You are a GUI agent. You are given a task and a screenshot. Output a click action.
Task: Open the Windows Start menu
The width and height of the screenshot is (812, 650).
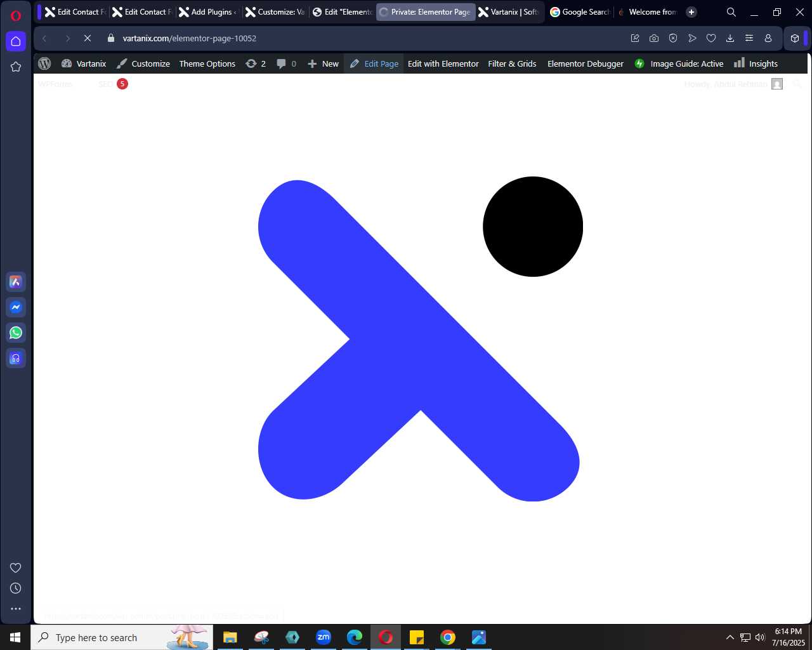[15, 637]
